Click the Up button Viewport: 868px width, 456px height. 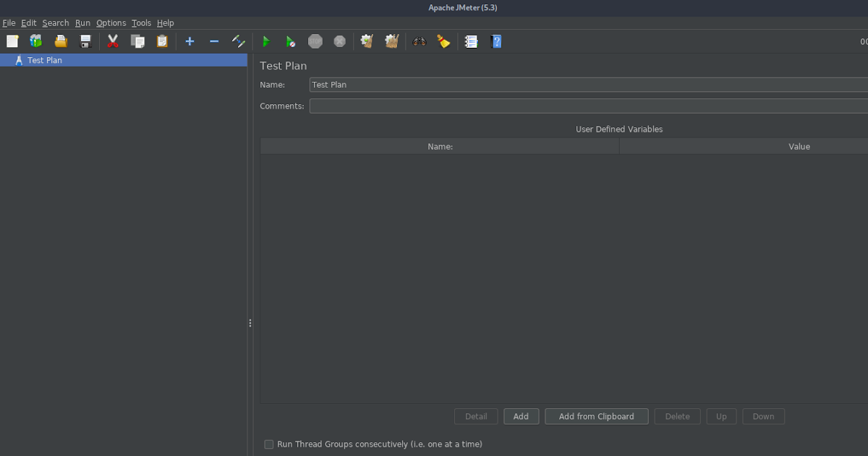[721, 416]
